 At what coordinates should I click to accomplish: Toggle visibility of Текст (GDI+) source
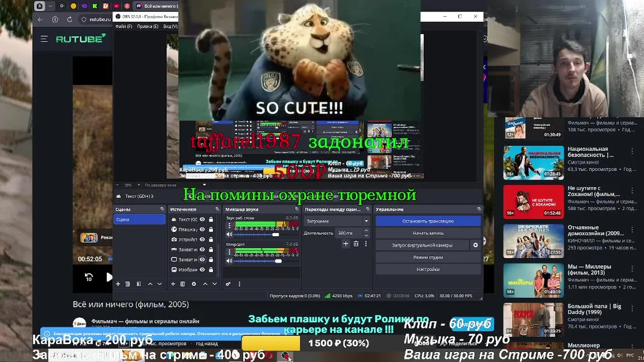(202, 219)
